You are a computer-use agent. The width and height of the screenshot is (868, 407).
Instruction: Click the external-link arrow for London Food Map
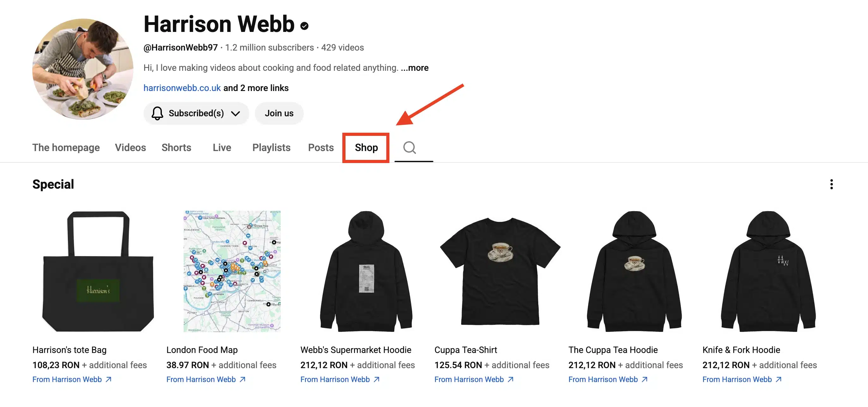242,380
